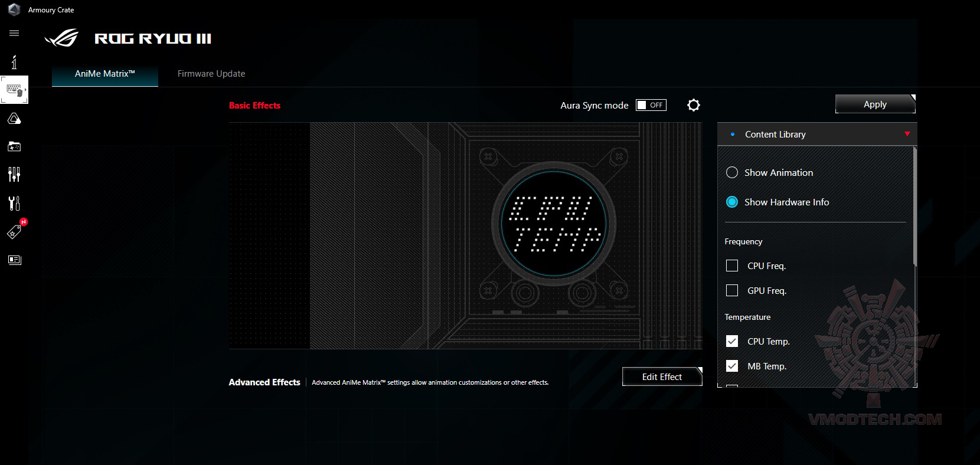Viewport: 980px width, 465px height.
Task: Click the Apply button
Action: 876,104
